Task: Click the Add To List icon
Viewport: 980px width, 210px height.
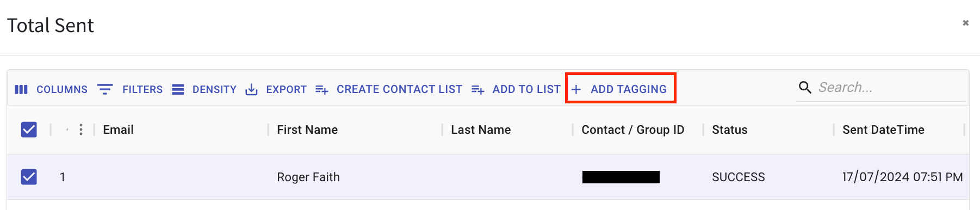Action: pos(478,90)
